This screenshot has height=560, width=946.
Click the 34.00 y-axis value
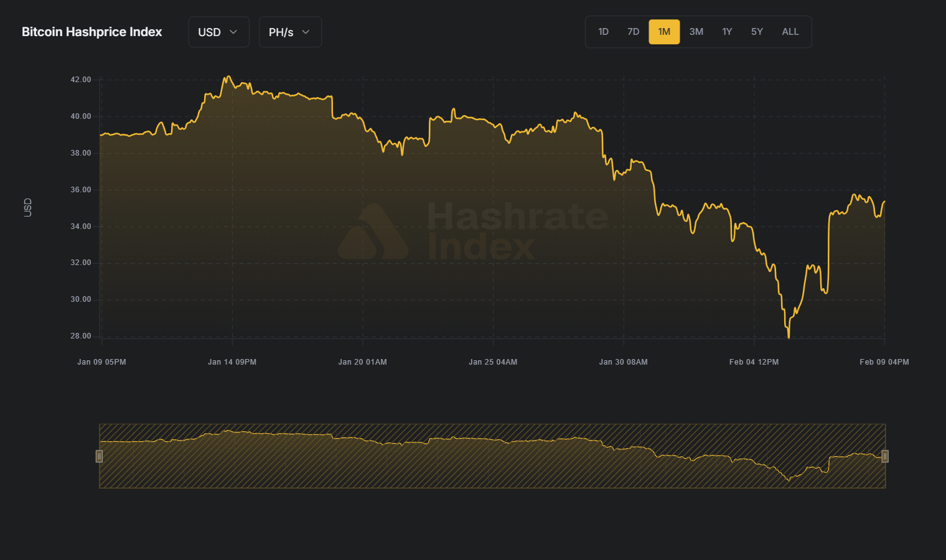click(x=81, y=226)
